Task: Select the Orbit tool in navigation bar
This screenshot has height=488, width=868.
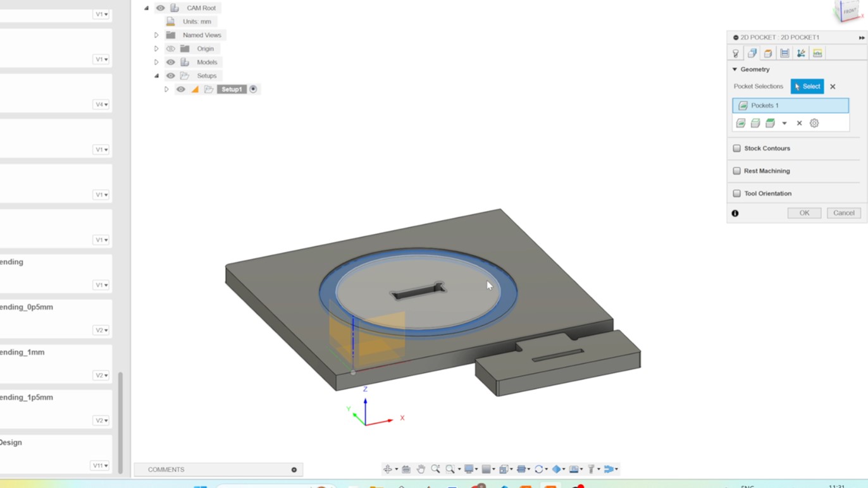Action: 388,469
